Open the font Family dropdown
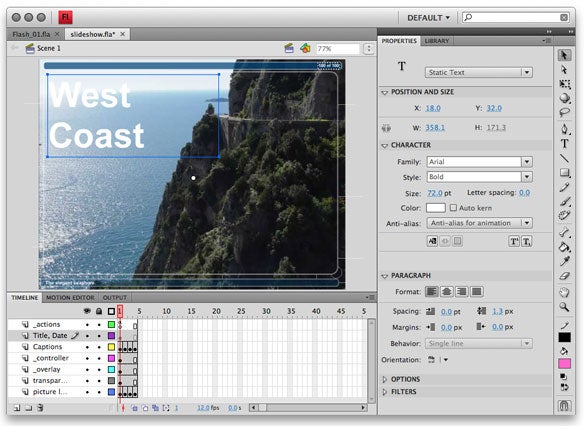The image size is (584, 426). click(479, 162)
